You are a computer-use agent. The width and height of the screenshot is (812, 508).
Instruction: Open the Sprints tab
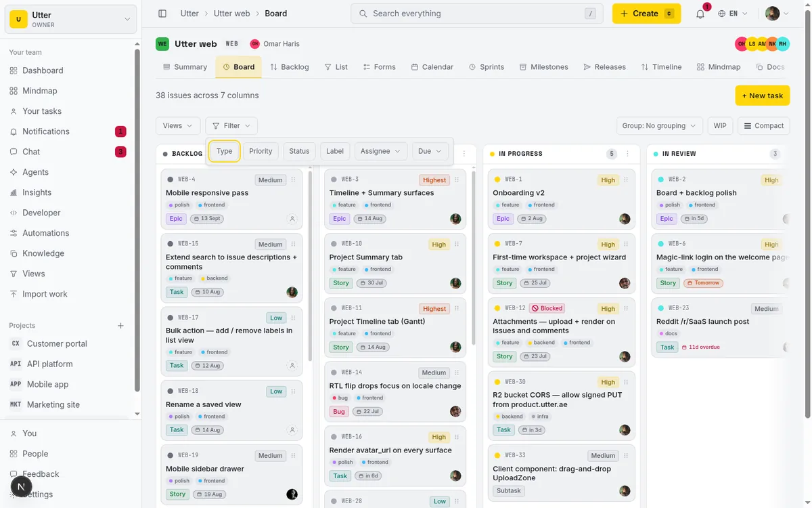pyautogui.click(x=486, y=67)
